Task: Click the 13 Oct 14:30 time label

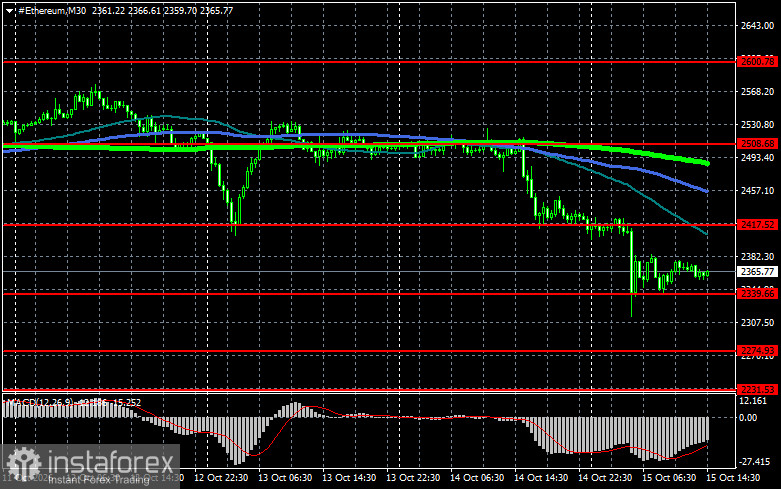Action: pos(349,478)
